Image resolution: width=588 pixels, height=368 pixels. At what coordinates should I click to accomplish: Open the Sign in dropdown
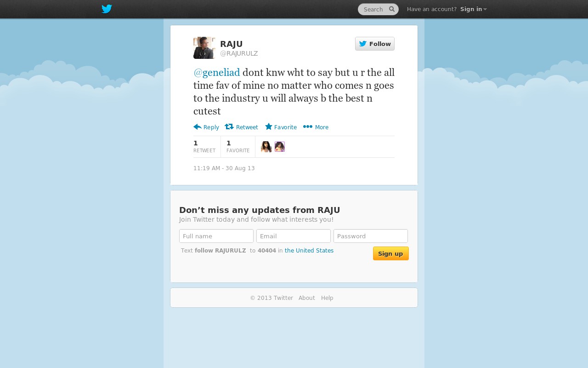473,9
